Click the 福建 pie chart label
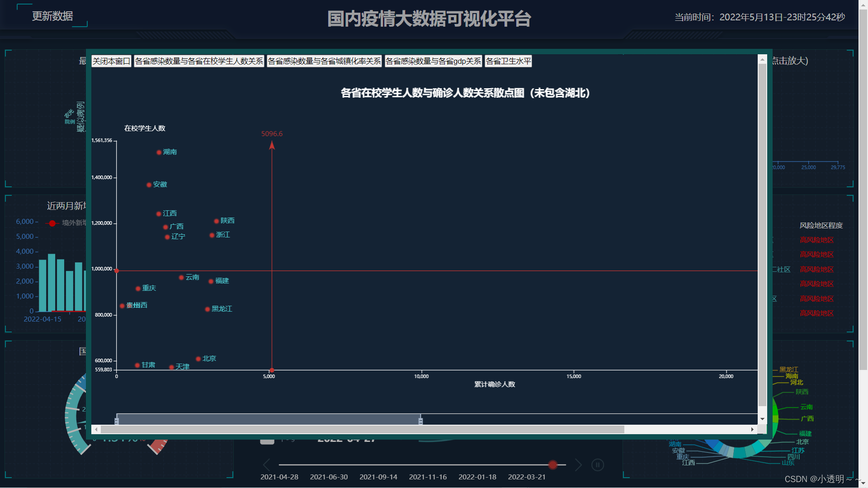 (x=805, y=434)
